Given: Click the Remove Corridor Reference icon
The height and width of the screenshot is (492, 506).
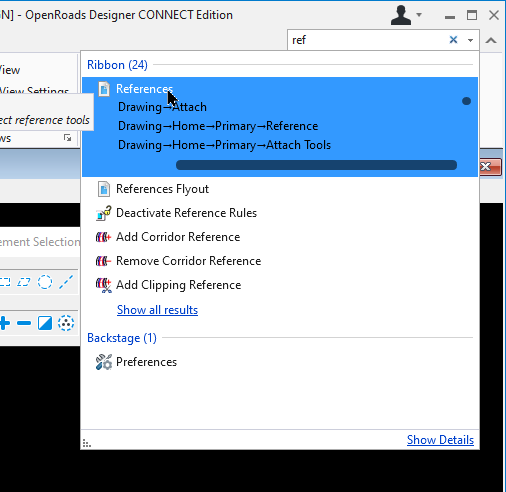Looking at the screenshot, I should coord(103,261).
